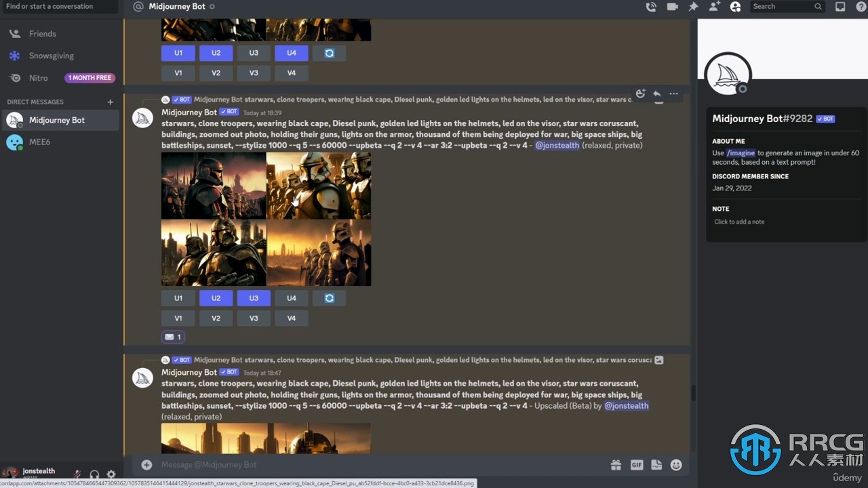Click the header Search box
The height and width of the screenshot is (488, 868).
point(787,7)
